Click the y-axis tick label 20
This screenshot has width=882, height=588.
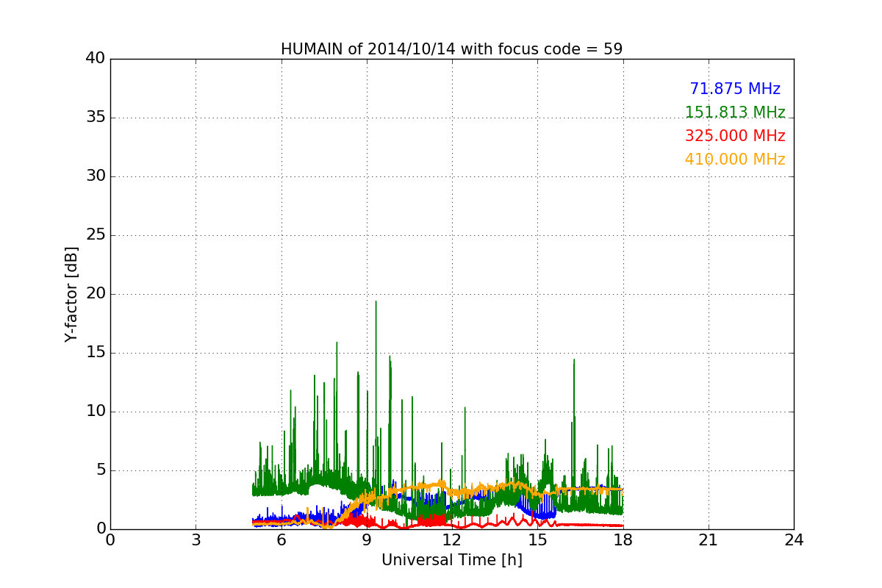coord(95,294)
